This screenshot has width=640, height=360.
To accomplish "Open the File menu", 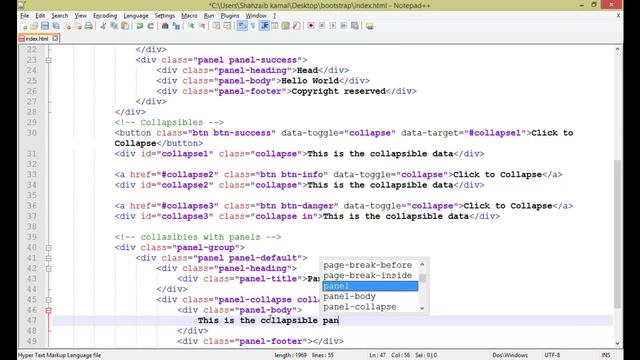I will (24, 16).
